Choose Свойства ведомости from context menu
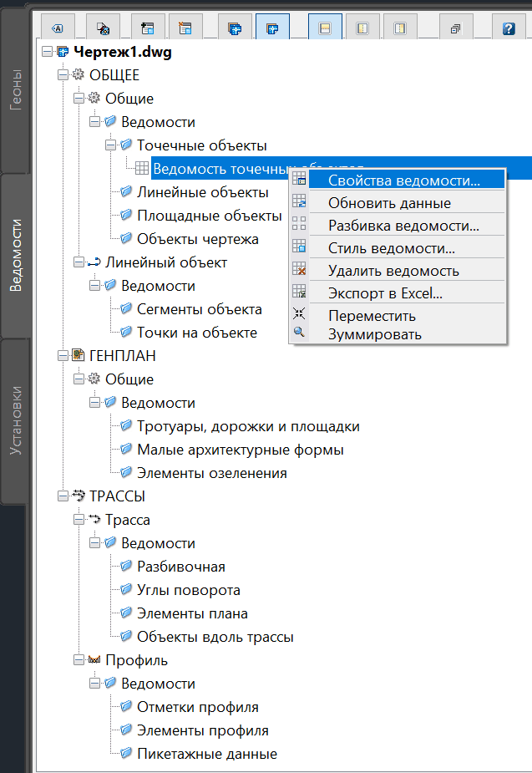 404,180
